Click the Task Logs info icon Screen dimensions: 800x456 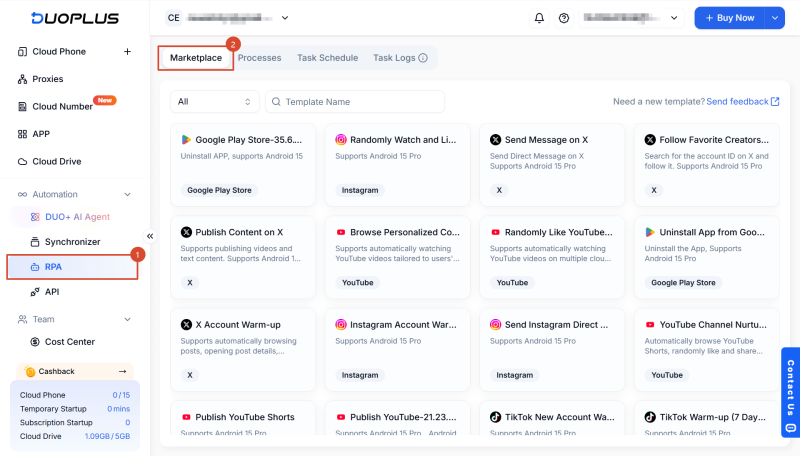(x=423, y=58)
